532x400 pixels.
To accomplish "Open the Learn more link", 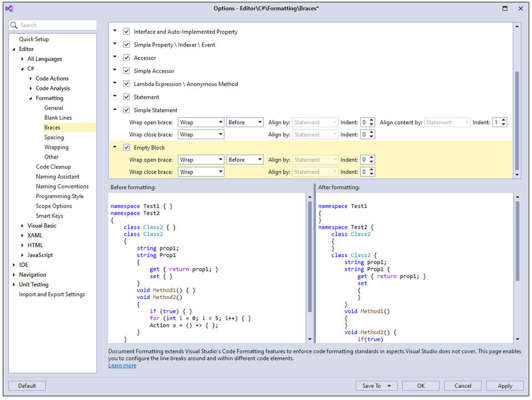I will click(122, 366).
